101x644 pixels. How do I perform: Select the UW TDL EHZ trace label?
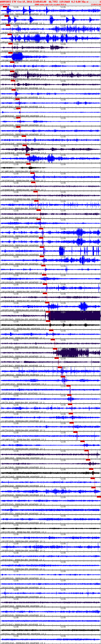point(23,402)
